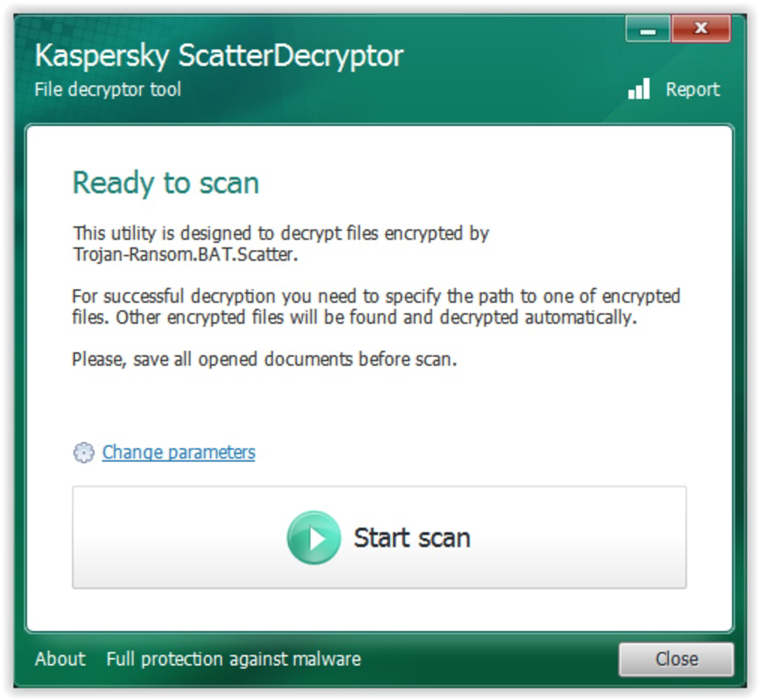This screenshot has height=700, width=759.
Task: Open the Change parameters link
Action: tap(179, 452)
